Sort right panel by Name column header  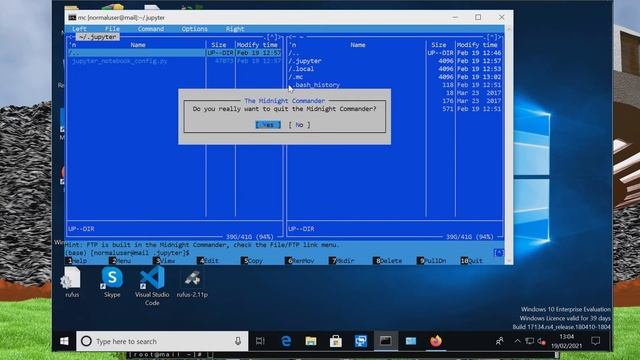[x=358, y=45]
